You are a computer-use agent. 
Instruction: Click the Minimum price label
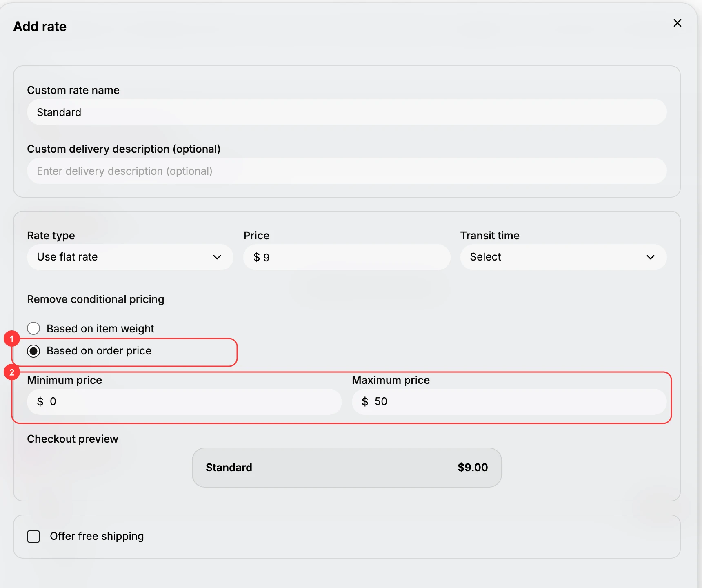click(x=64, y=380)
